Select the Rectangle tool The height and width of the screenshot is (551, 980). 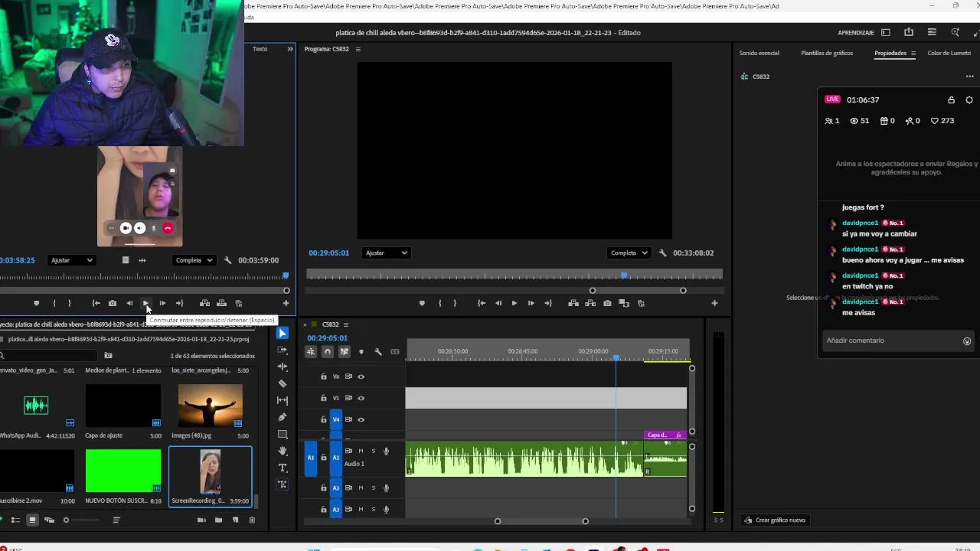(x=283, y=434)
